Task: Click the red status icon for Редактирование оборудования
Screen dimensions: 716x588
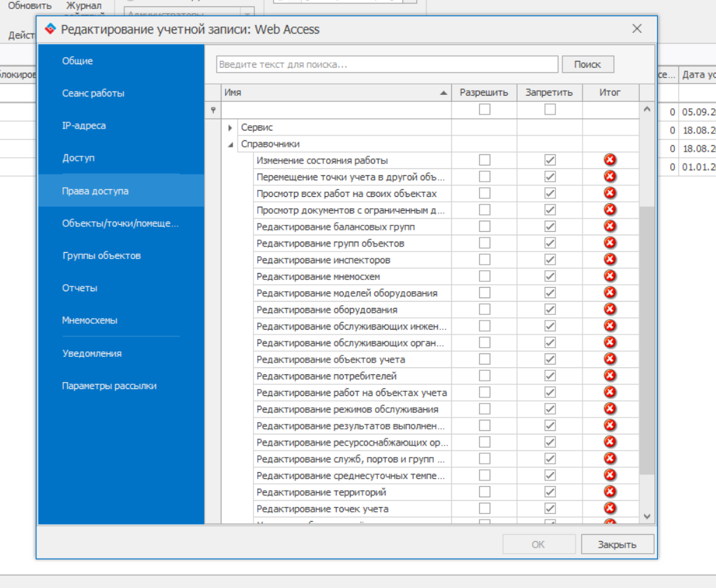Action: (610, 309)
